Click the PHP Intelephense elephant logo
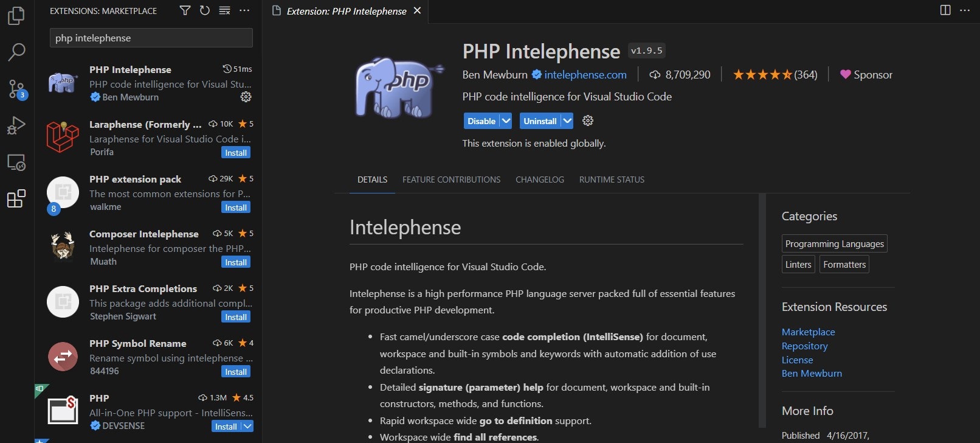This screenshot has height=443, width=980. pos(398,87)
